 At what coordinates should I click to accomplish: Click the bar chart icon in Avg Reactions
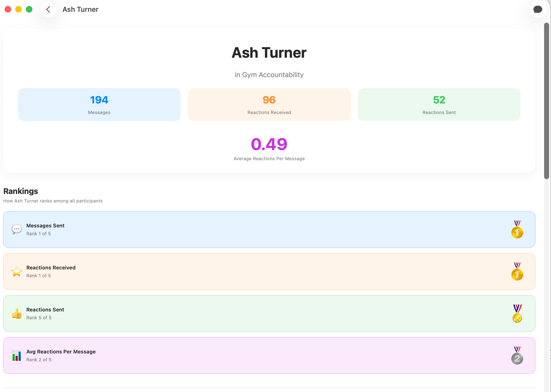17,356
